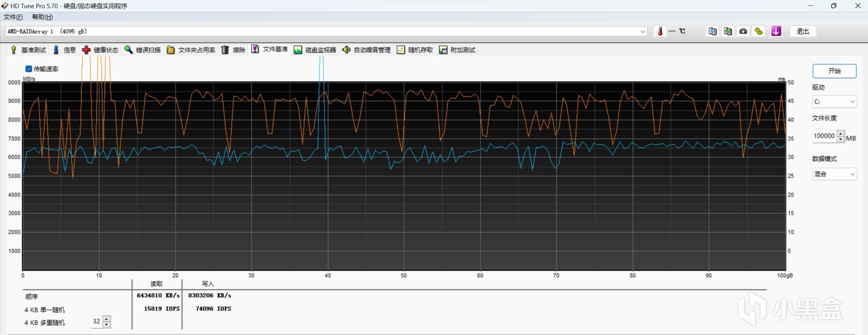868x335 pixels.
Task: Click the 15819 IOPS read value
Action: pos(162,309)
